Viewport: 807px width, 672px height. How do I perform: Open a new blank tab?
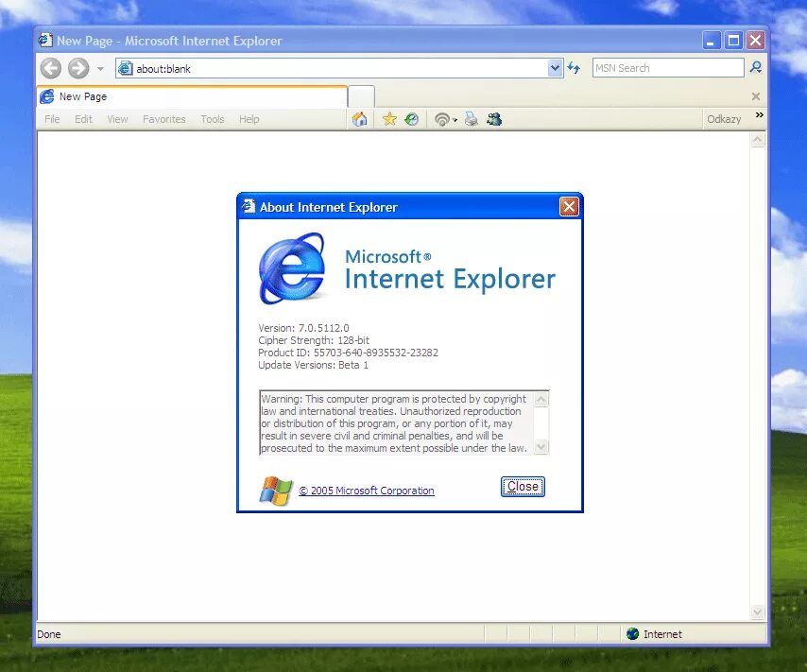[x=361, y=96]
